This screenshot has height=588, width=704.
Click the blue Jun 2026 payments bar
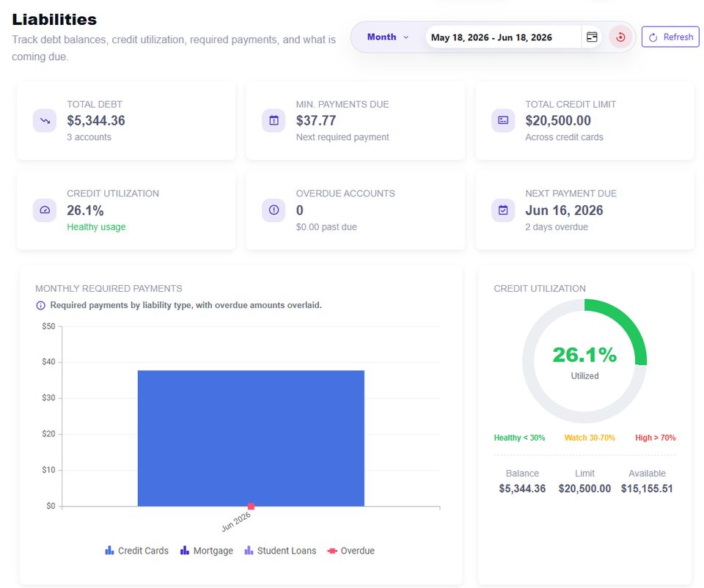[251, 438]
